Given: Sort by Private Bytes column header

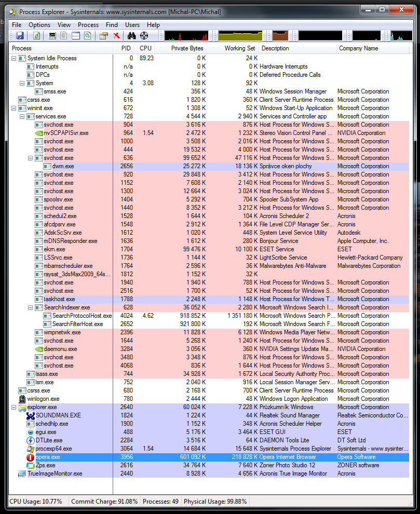Looking at the screenshot, I should [187, 48].
